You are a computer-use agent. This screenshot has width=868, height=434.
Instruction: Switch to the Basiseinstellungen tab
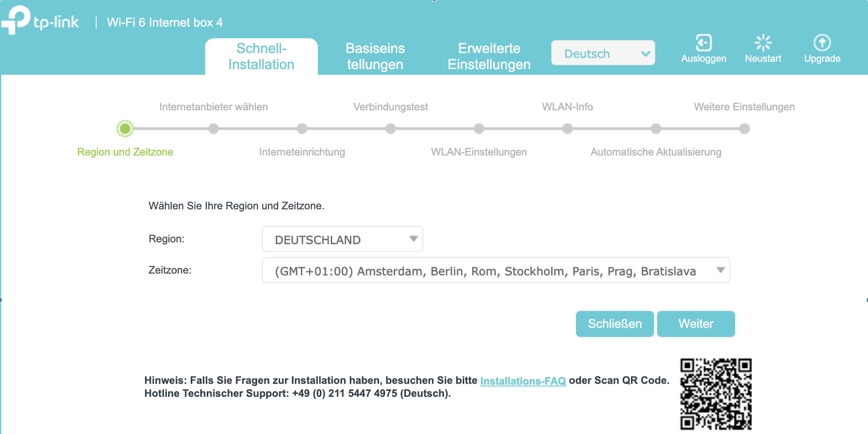tap(375, 56)
